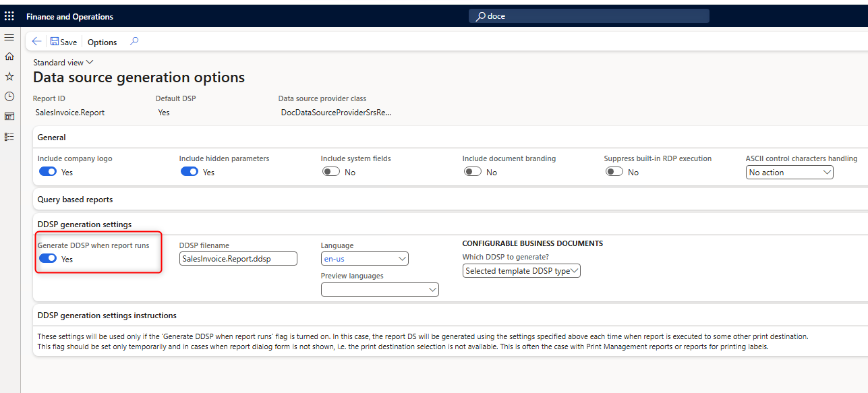Go to Home in left sidebar
Image resolution: width=868 pixels, height=393 pixels.
point(9,57)
